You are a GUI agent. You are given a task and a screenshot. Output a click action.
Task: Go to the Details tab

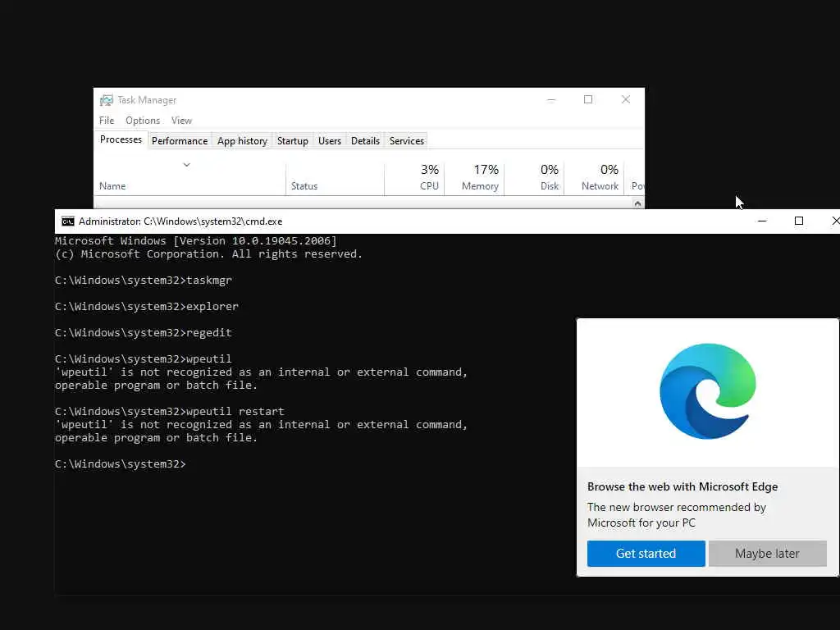tap(365, 141)
